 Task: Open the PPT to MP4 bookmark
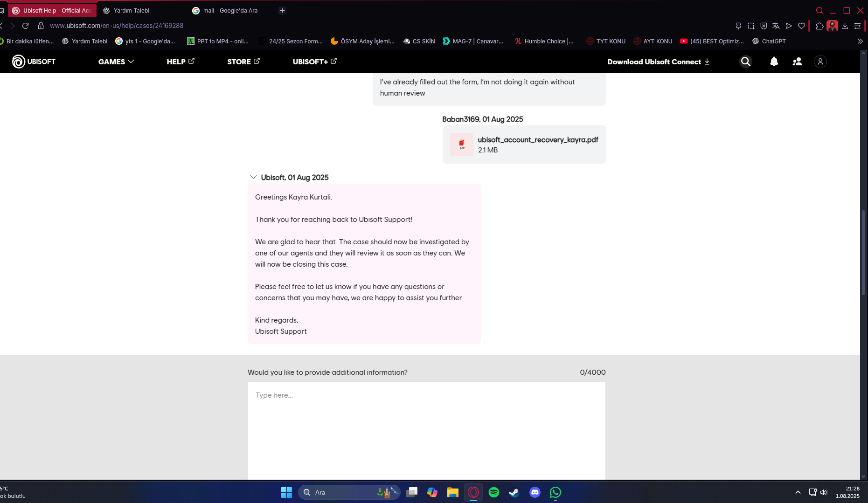click(x=218, y=41)
